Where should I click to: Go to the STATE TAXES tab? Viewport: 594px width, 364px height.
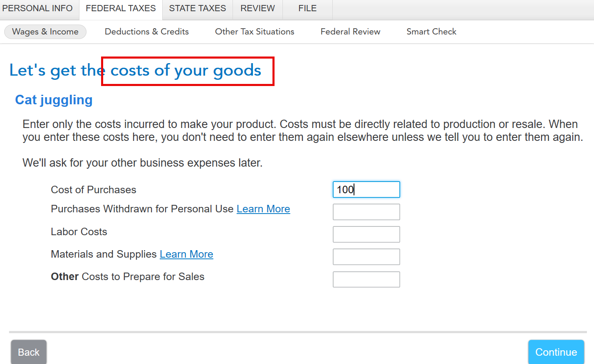click(x=197, y=8)
